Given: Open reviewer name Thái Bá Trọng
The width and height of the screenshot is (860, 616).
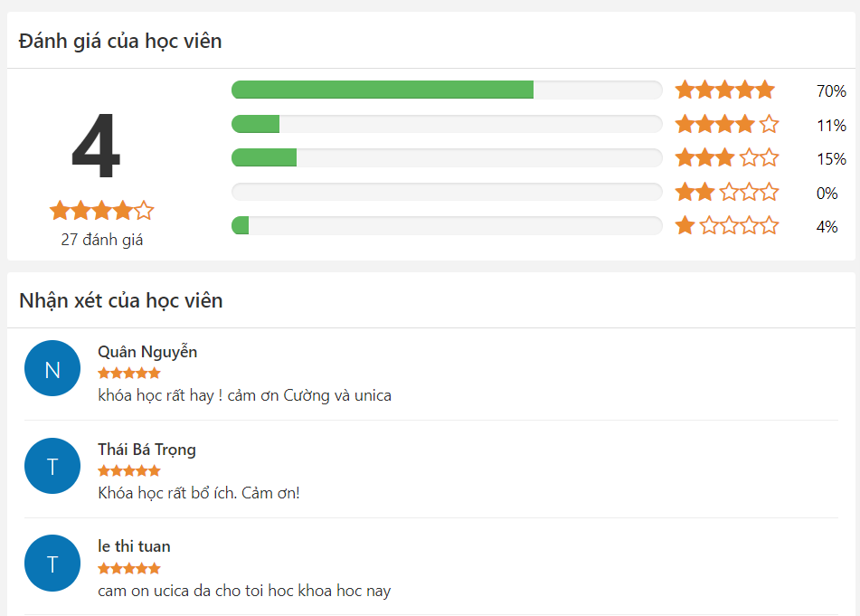Looking at the screenshot, I should [146, 450].
